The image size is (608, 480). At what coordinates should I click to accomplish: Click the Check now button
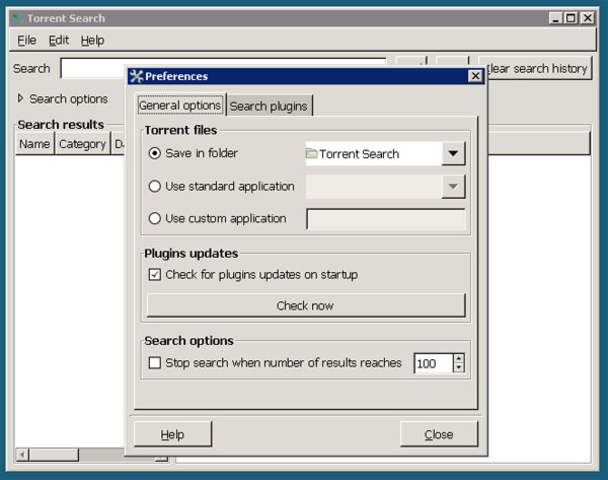click(x=306, y=306)
